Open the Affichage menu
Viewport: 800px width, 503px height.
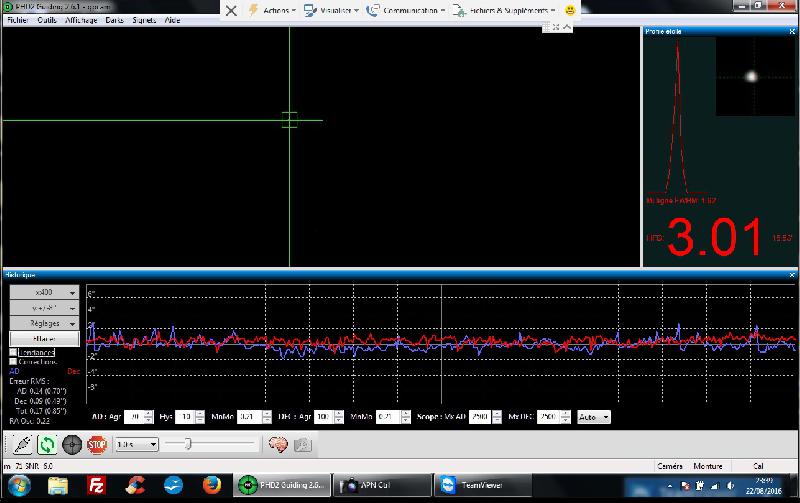(x=81, y=20)
